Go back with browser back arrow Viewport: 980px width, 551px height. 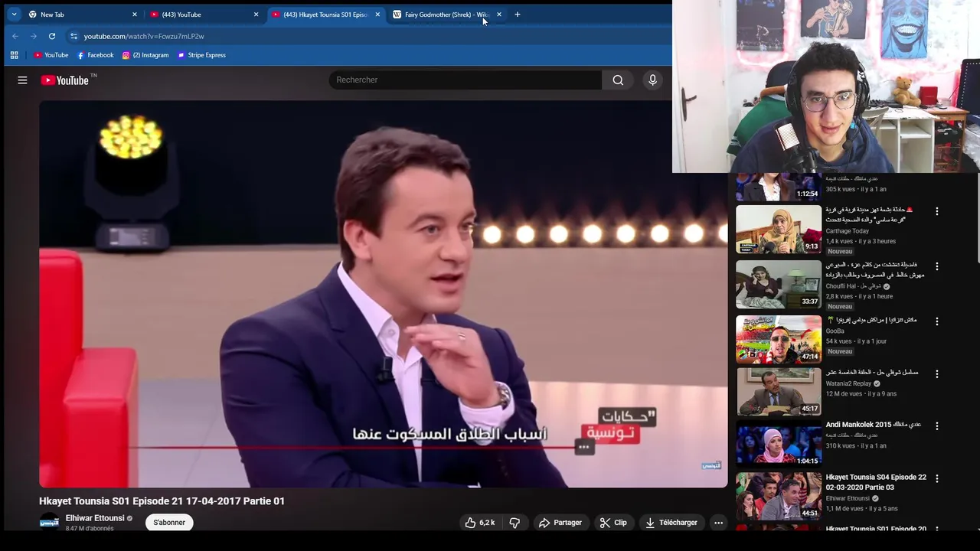point(15,36)
